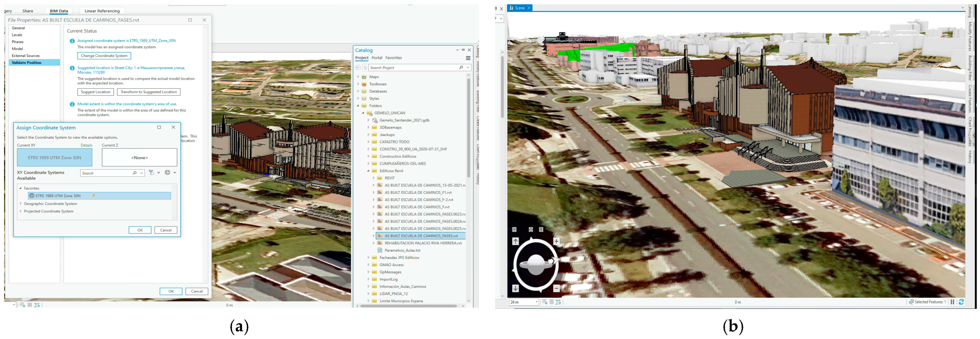This screenshot has width=980, height=339.
Task: Collapse the Edificios Revit folder
Action: (x=368, y=171)
